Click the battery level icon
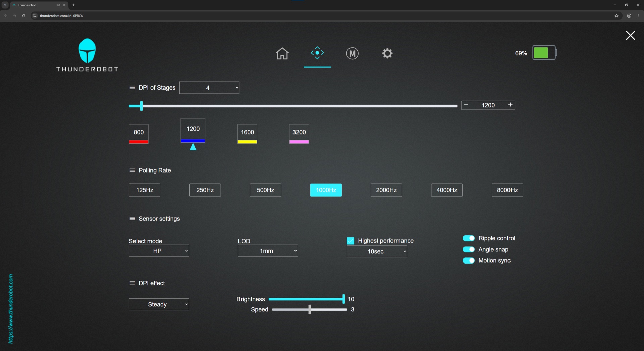Screen dimensions: 644x351 pos(544,53)
